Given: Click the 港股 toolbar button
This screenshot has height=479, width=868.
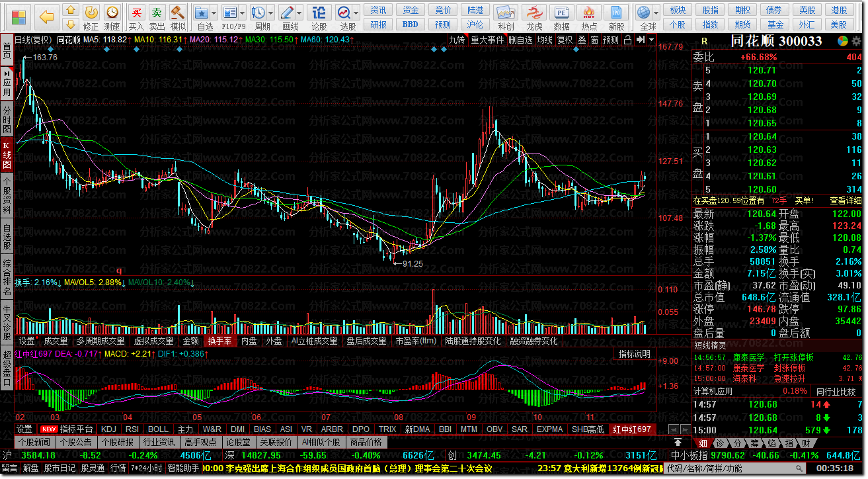Looking at the screenshot, I should [840, 10].
